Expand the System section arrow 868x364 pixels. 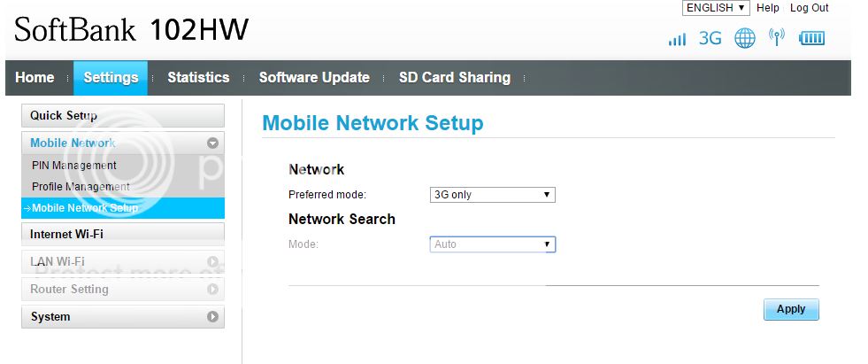coord(212,317)
